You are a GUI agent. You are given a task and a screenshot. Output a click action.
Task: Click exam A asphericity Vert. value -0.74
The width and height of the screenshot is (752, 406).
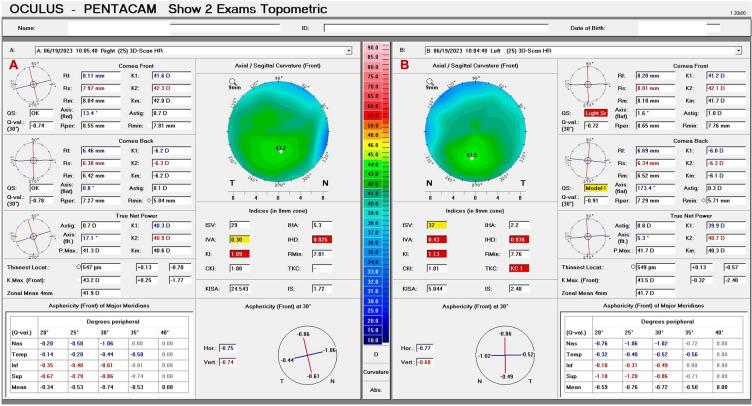(227, 362)
